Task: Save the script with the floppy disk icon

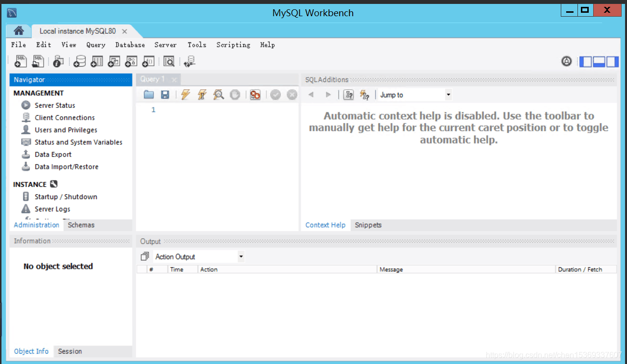Action: (165, 95)
